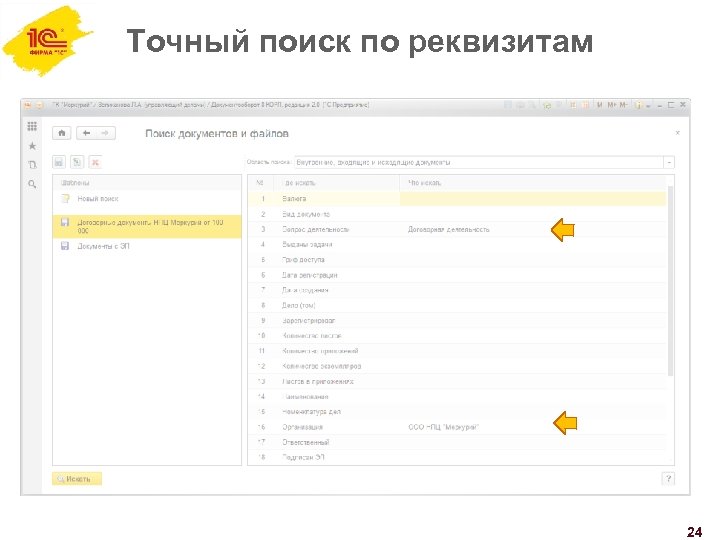Select the Дата создания row
This screenshot has width=720, height=540.
457,290
